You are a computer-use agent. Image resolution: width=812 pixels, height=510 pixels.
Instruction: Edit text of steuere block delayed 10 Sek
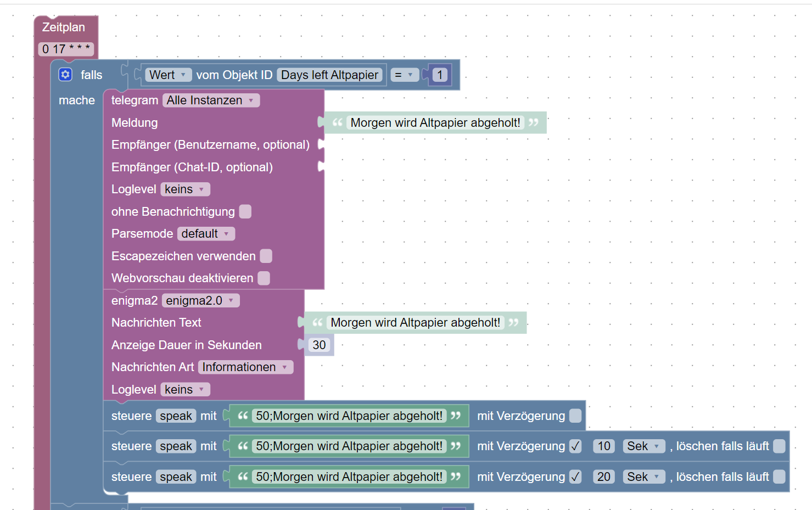point(349,446)
